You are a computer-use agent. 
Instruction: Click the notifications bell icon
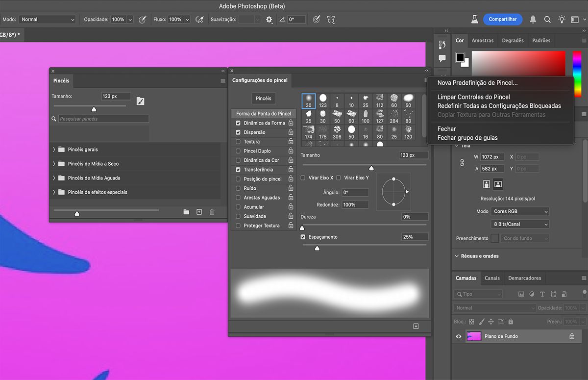click(x=533, y=20)
